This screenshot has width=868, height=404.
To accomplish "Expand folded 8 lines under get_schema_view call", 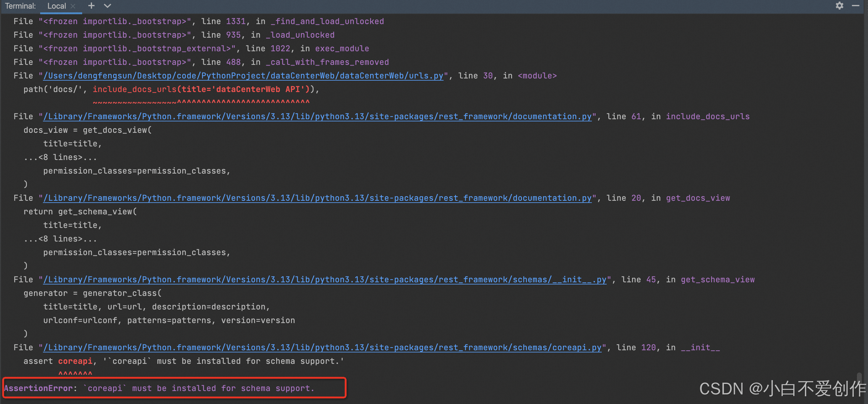I will click(x=60, y=239).
